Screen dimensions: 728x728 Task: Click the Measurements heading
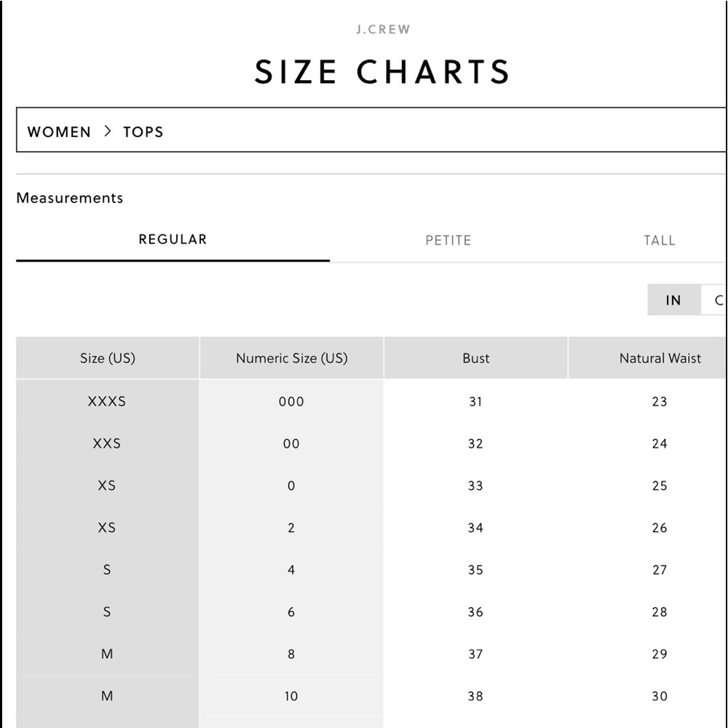(x=70, y=198)
